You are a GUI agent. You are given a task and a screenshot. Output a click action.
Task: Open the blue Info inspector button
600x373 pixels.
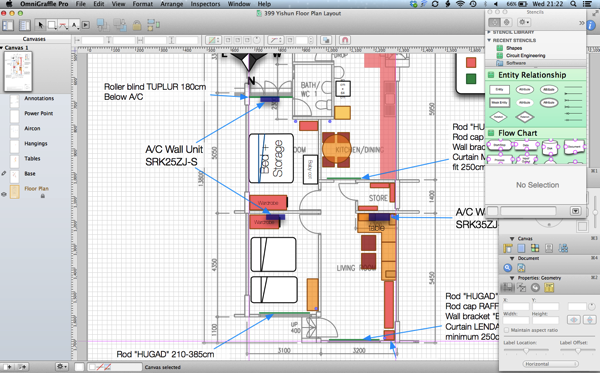(x=591, y=25)
